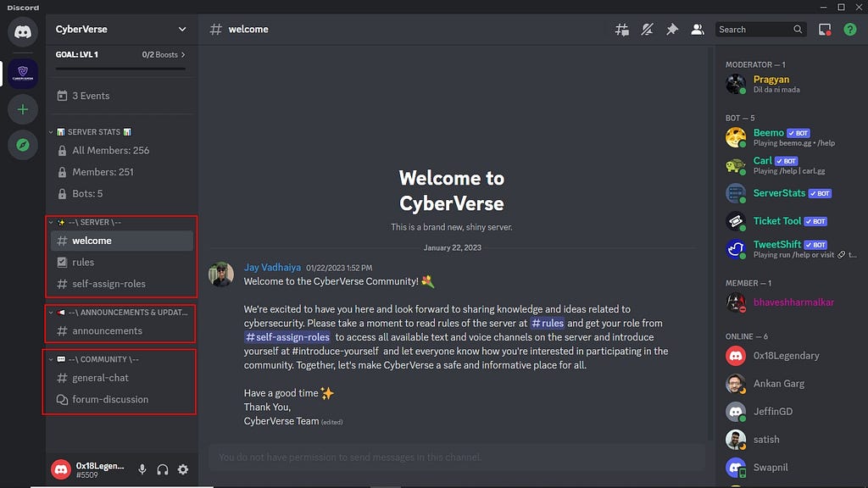868x488 pixels.
Task: Open forum-discussion channel
Action: pyautogui.click(x=122, y=400)
